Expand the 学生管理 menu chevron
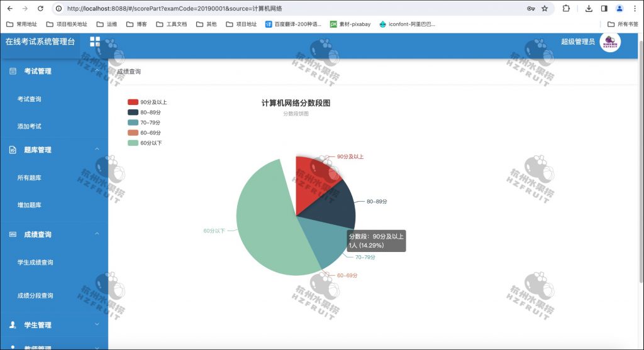The image size is (644, 350). click(97, 324)
